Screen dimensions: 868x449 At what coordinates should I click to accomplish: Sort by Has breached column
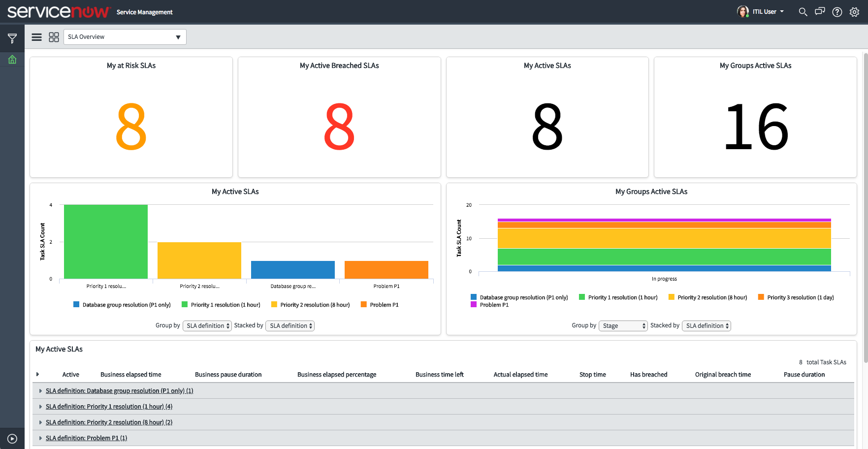click(648, 375)
